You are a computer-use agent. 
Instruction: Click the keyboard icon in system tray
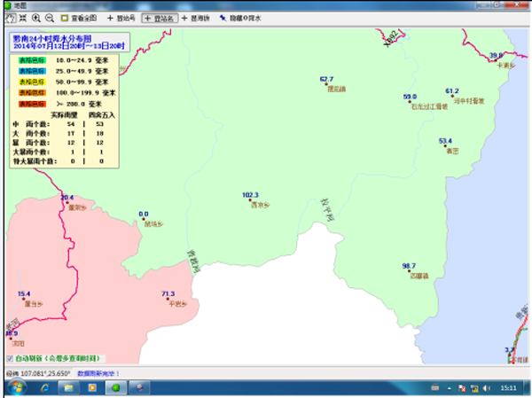click(435, 387)
